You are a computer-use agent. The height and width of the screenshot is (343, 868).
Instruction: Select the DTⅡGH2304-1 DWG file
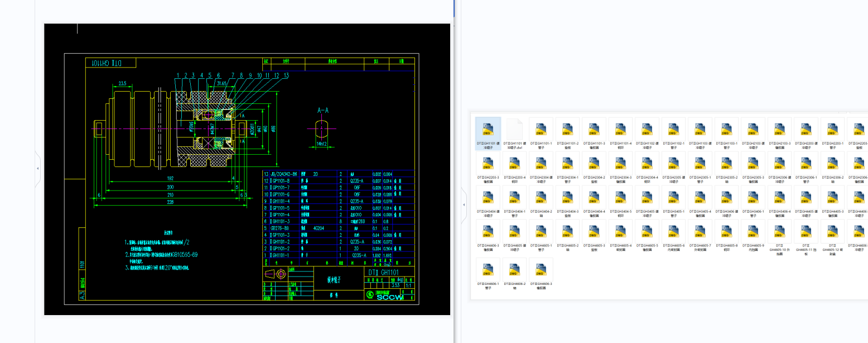click(568, 168)
